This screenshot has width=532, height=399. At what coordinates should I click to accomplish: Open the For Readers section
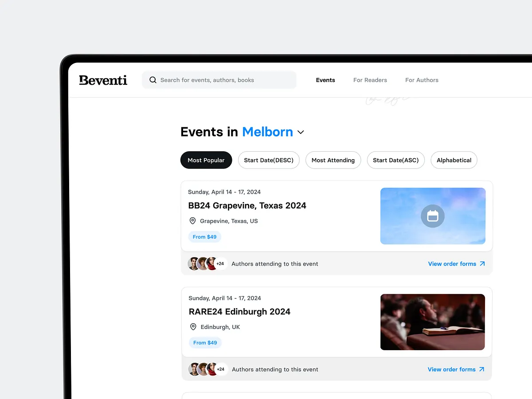[370, 80]
